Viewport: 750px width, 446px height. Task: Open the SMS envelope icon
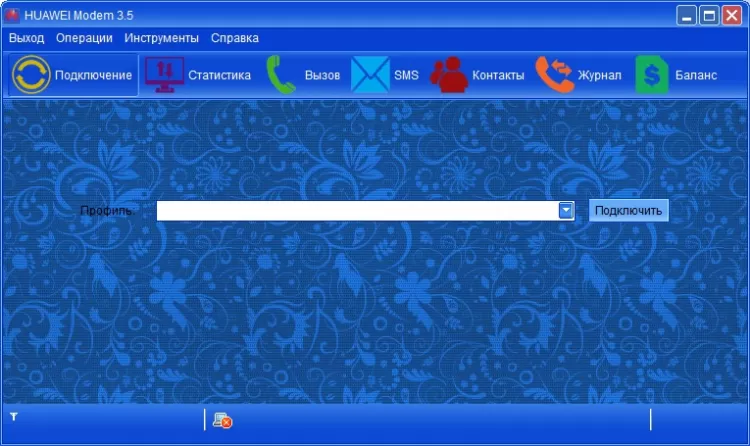pos(370,75)
